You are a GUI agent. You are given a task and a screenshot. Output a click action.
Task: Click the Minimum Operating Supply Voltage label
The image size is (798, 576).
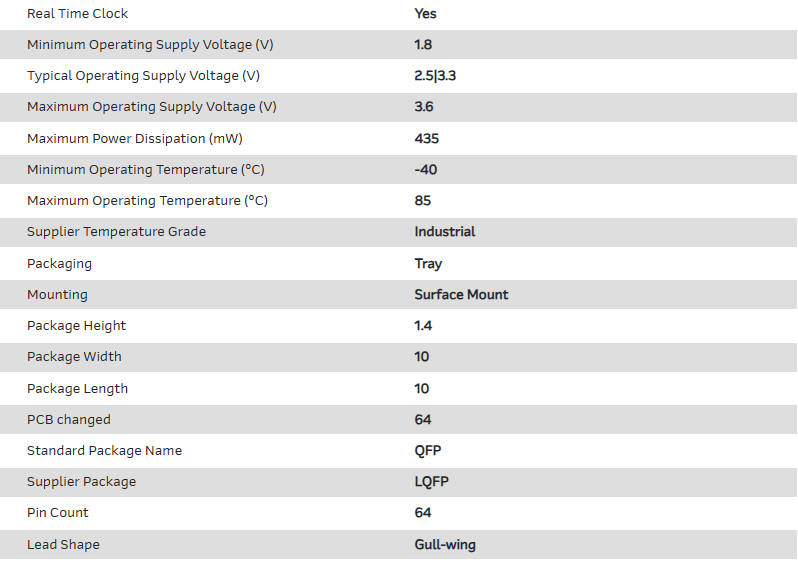[x=150, y=45]
